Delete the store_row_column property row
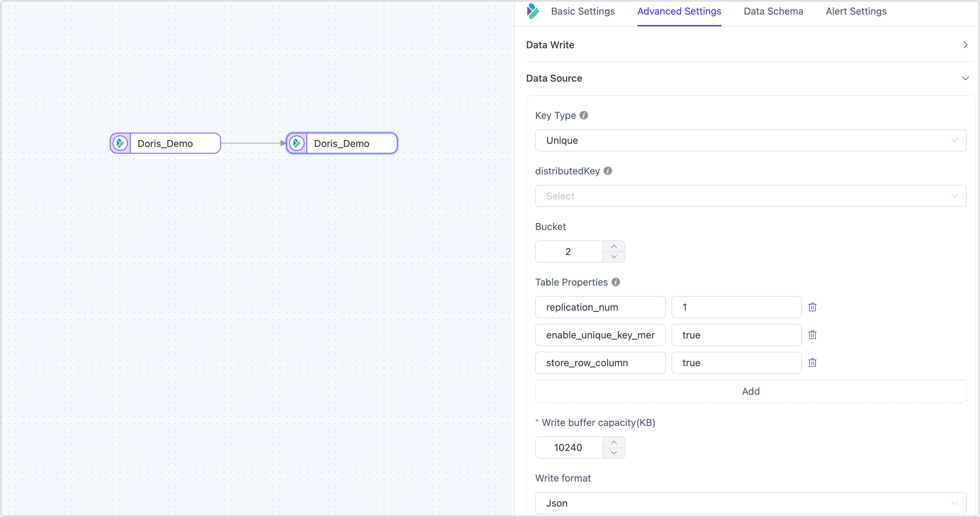This screenshot has width=980, height=517. [x=812, y=362]
